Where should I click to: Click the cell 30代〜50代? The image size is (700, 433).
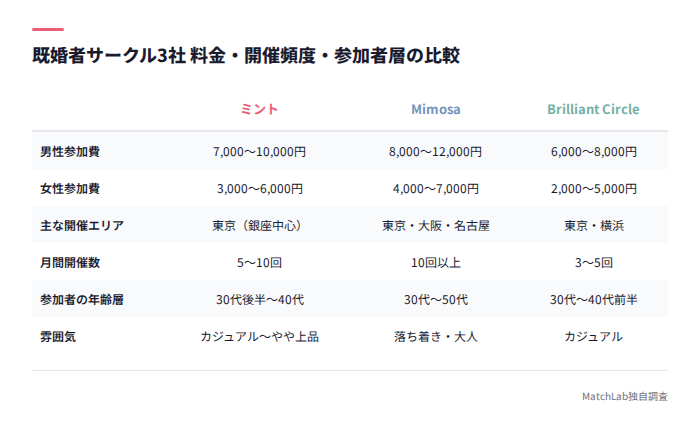pyautogui.click(x=436, y=300)
